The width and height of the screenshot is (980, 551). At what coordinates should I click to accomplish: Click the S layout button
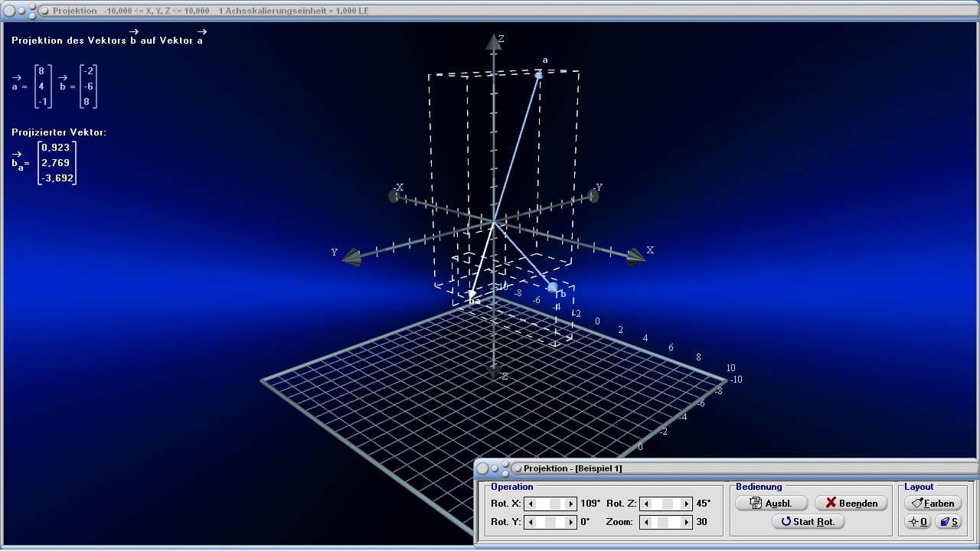(948, 521)
